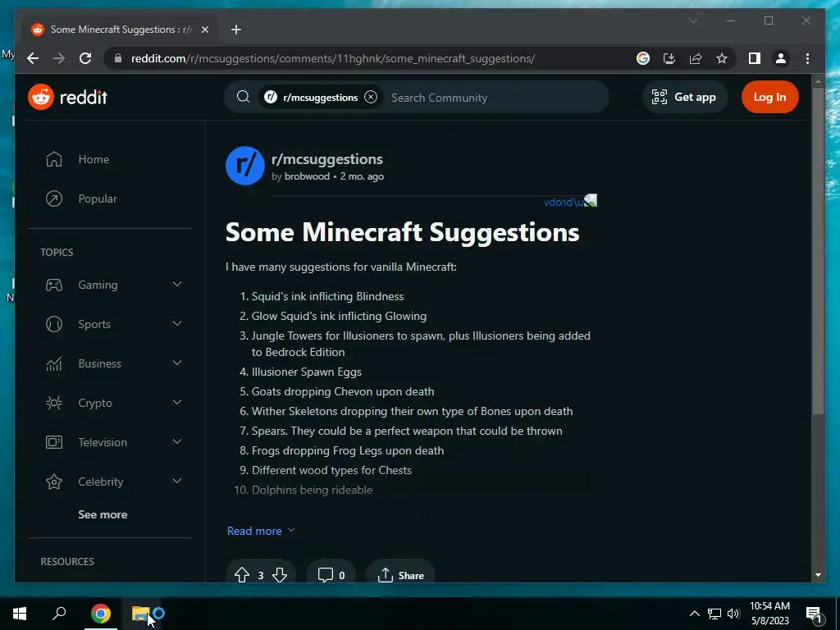Open Chrome three-dot menu
This screenshot has width=840, height=630.
(807, 58)
